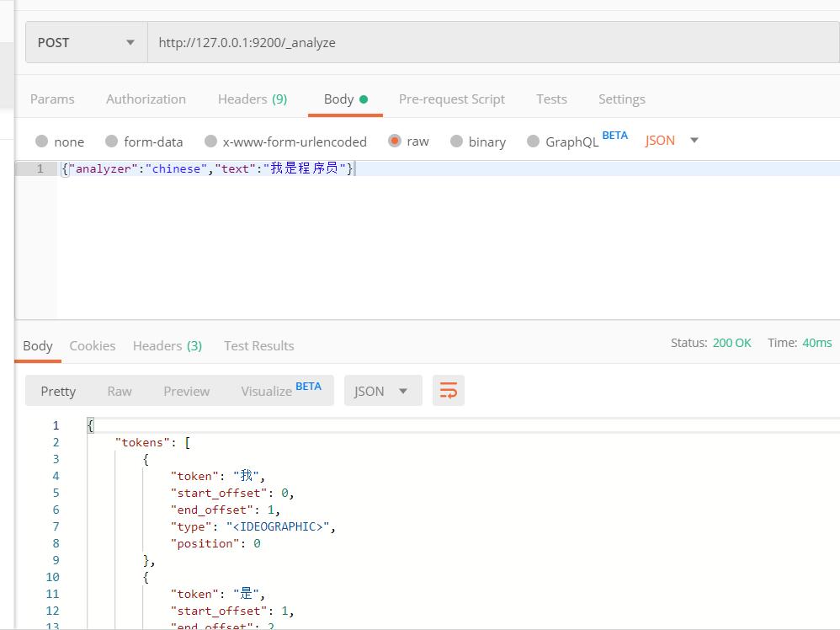This screenshot has height=630, width=840.
Task: Open the orange JSON body format dropdown
Action: point(672,141)
